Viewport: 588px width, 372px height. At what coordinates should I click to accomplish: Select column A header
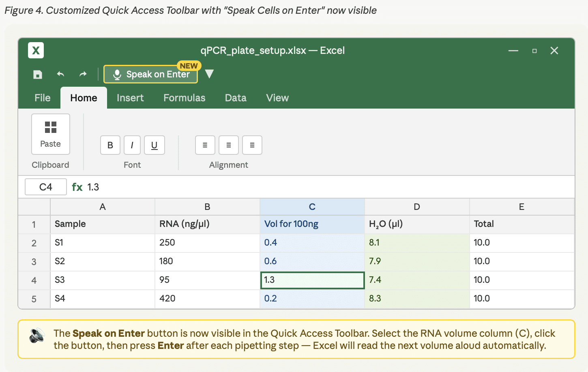pyautogui.click(x=103, y=207)
